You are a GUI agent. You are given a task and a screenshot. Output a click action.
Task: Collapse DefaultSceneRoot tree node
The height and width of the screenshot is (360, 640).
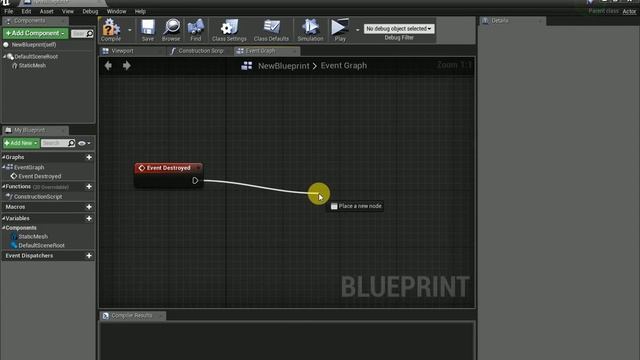tap(4, 57)
